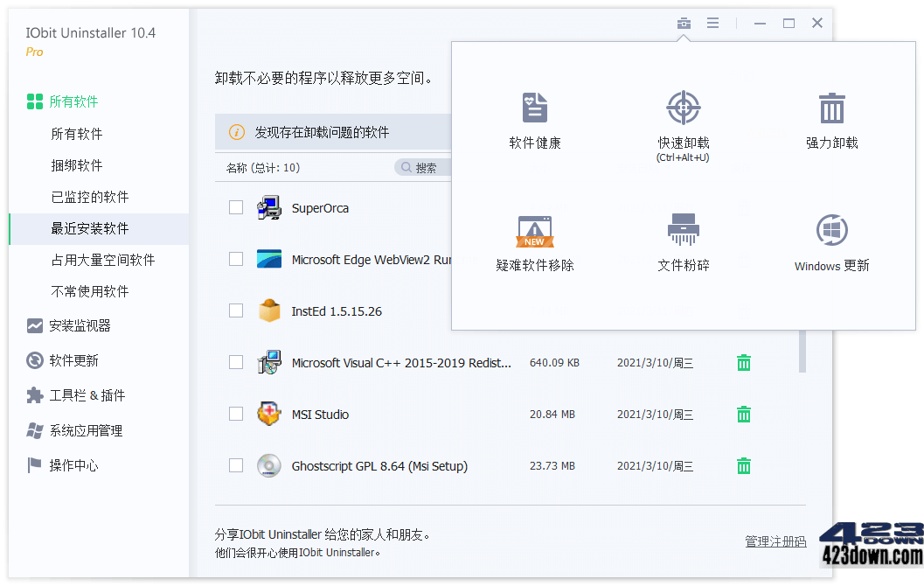Open 疑难软件移除 stubborn program remover
The image size is (924, 586).
[x=534, y=244]
